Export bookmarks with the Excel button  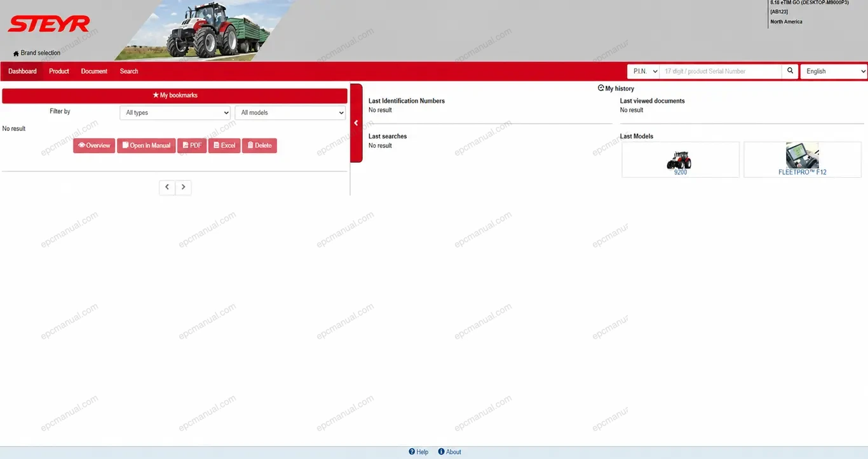pyautogui.click(x=224, y=145)
